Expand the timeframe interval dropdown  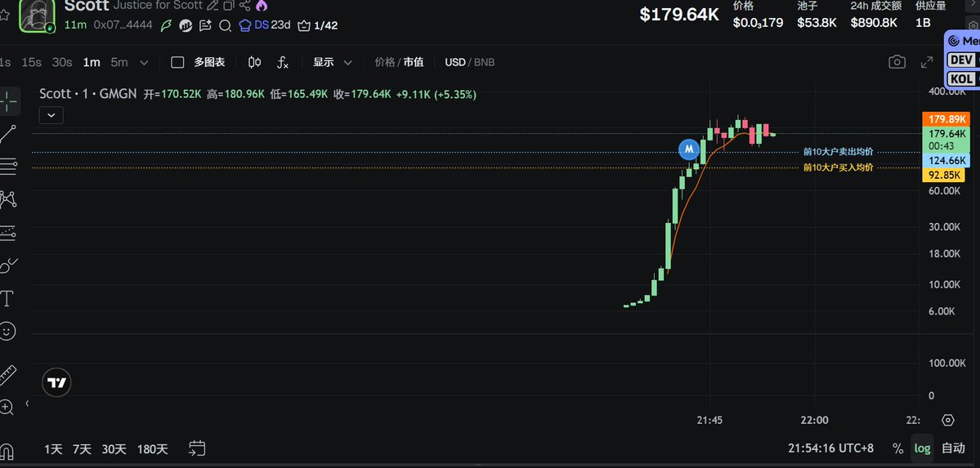[145, 62]
